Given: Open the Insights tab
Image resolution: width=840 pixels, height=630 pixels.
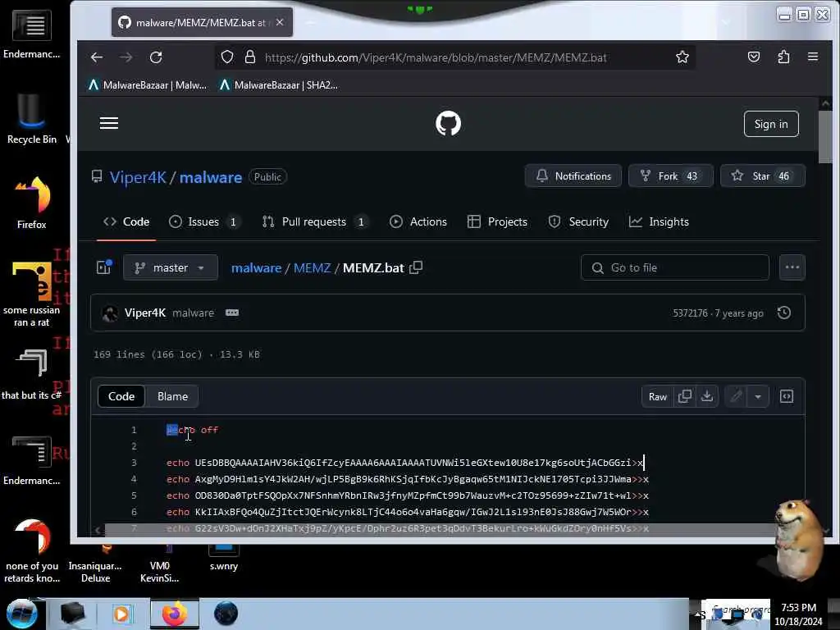Looking at the screenshot, I should click(659, 221).
